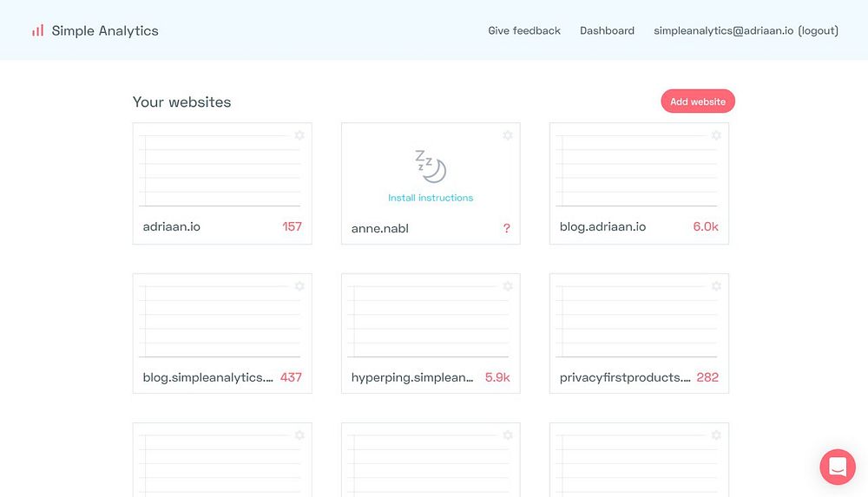
Task: Click the 437 visit count
Action: [291, 377]
